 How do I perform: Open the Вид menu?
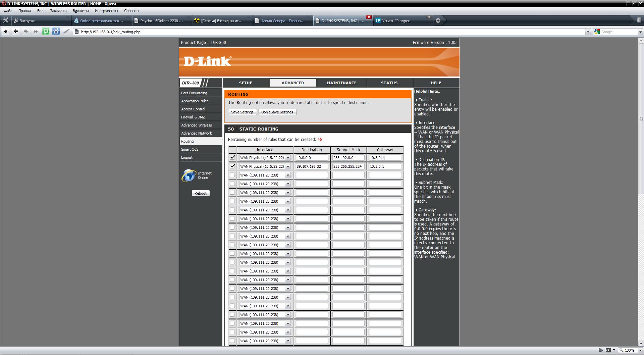tap(40, 11)
